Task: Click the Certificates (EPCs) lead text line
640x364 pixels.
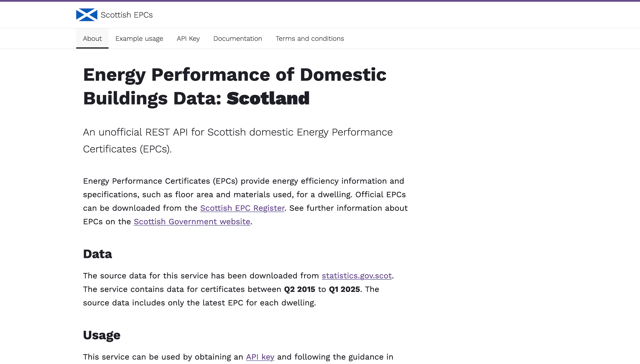Action: tap(127, 149)
